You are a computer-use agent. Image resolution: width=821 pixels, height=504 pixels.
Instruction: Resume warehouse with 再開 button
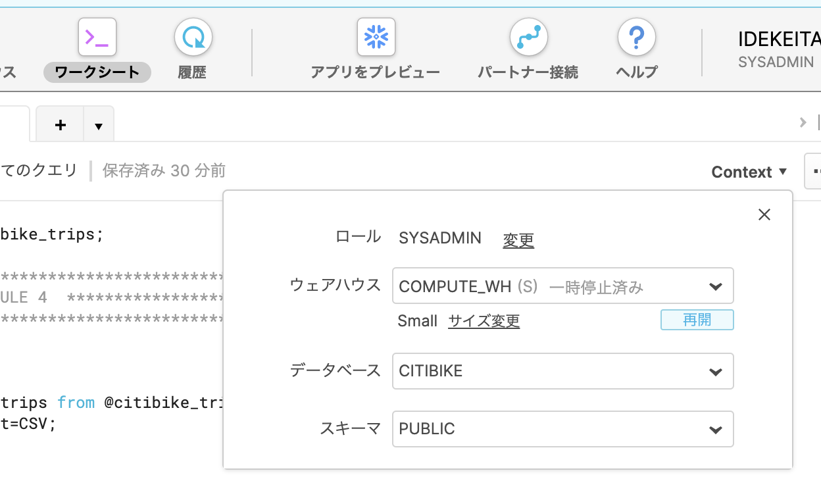[697, 320]
